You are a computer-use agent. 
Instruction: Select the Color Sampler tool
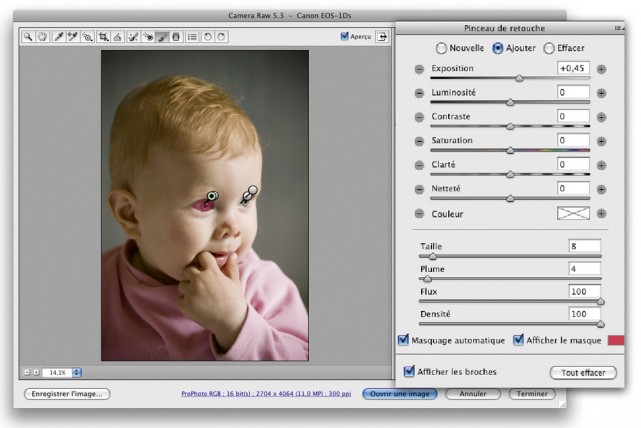73,37
